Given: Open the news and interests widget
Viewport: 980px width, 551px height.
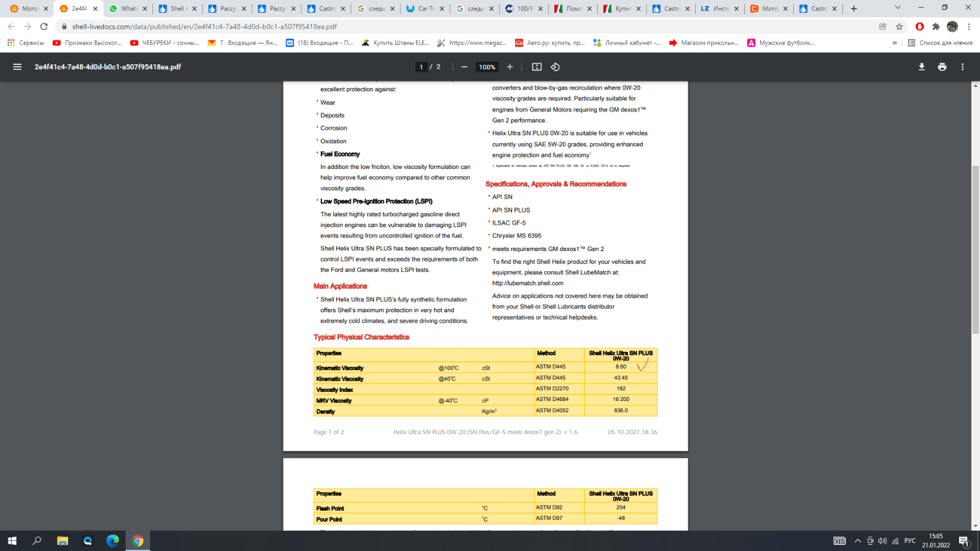Looking at the screenshot, I should tap(839, 541).
